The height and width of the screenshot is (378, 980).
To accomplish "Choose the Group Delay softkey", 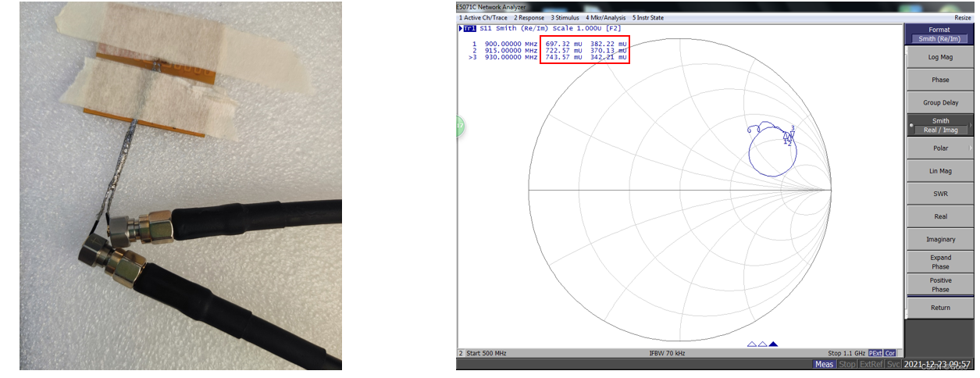I will point(940,102).
